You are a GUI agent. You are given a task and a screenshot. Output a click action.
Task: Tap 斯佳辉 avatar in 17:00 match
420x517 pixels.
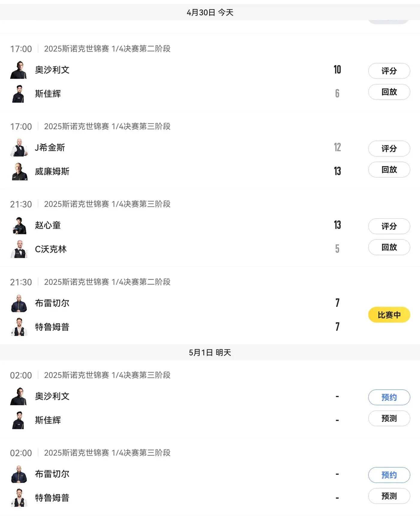(19, 94)
